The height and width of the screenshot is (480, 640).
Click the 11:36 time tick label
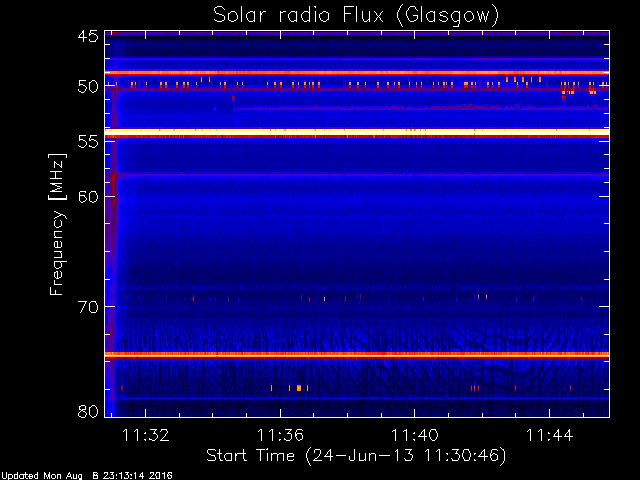pyautogui.click(x=280, y=435)
